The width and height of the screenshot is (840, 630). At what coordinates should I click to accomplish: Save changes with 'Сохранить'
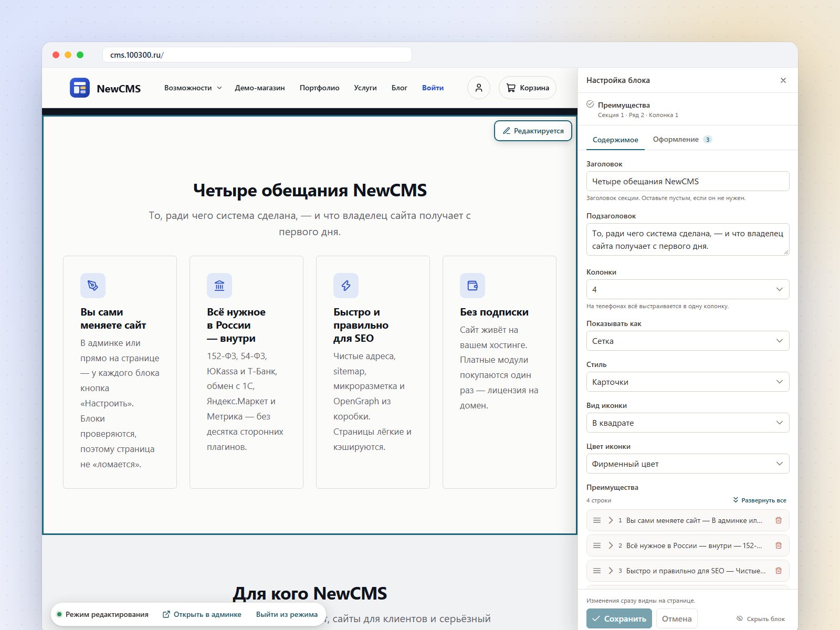click(619, 619)
